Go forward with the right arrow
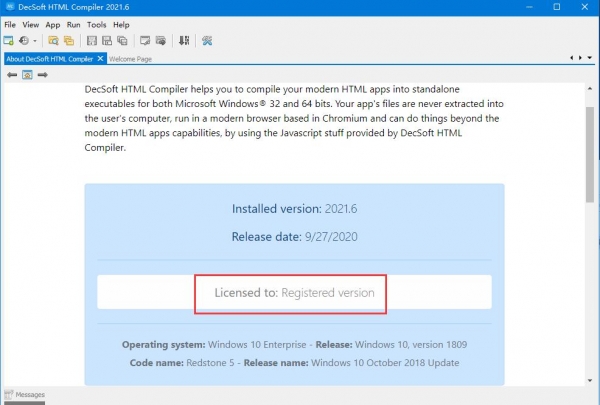The width and height of the screenshot is (600, 405). click(x=42, y=74)
